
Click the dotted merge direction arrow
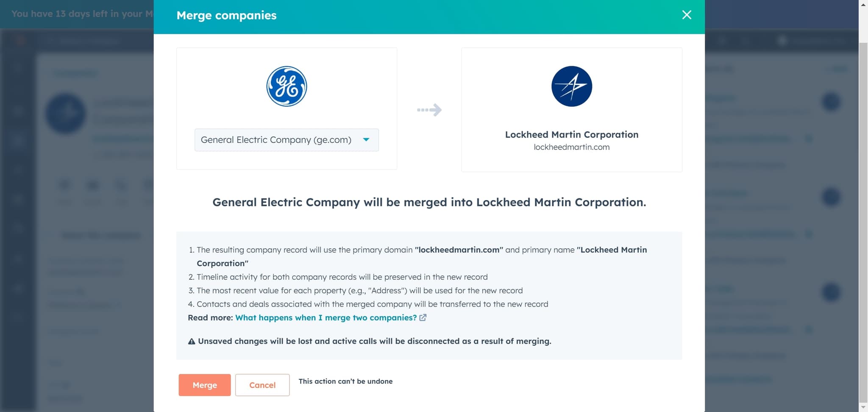tap(429, 110)
